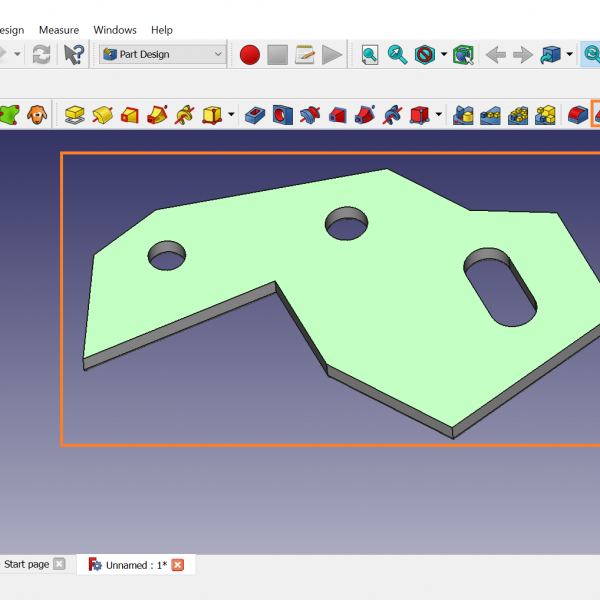Expand the additive primitive dropdown arrow
600x600 pixels.
[232, 115]
